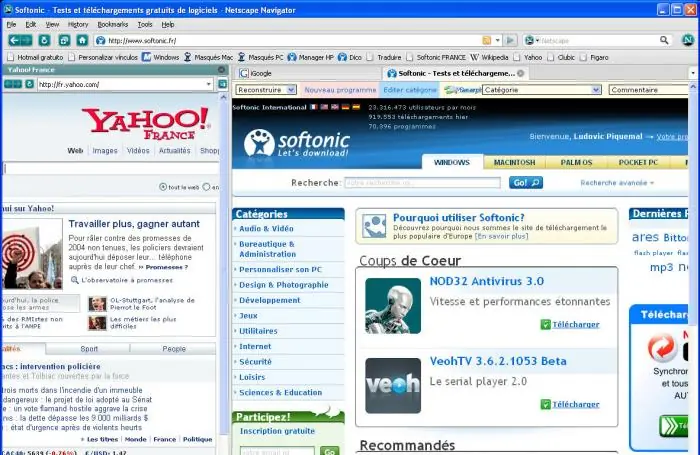Open the Masqués Mac bookmark

(x=208, y=57)
